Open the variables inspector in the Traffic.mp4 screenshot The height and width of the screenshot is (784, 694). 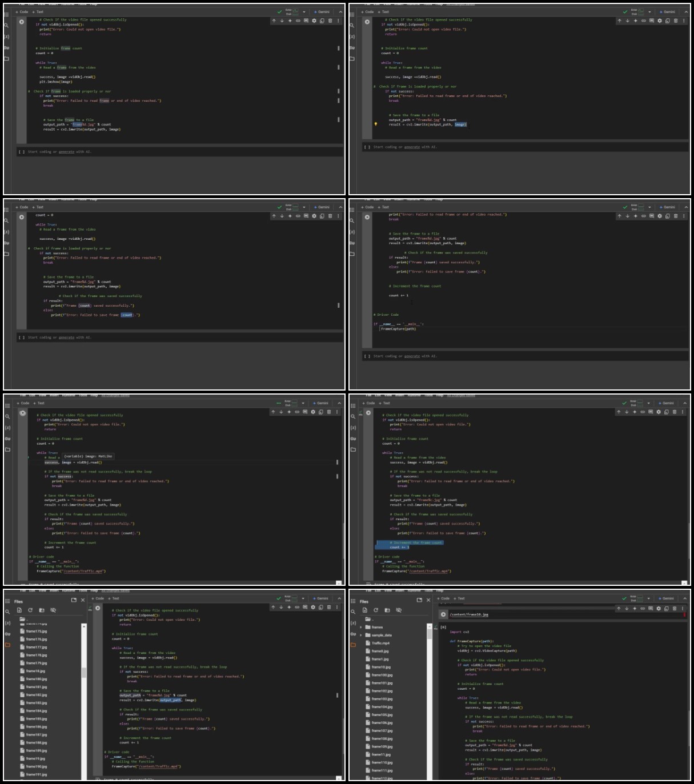pyautogui.click(x=353, y=622)
